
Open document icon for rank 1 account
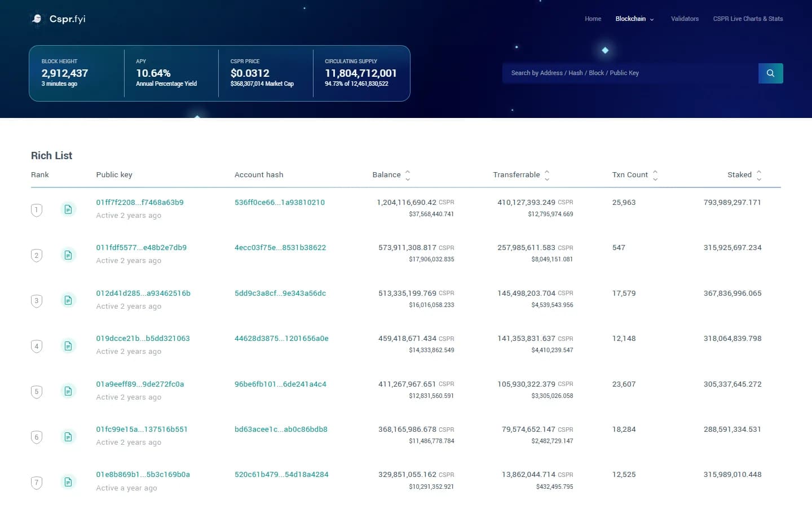pyautogui.click(x=68, y=209)
